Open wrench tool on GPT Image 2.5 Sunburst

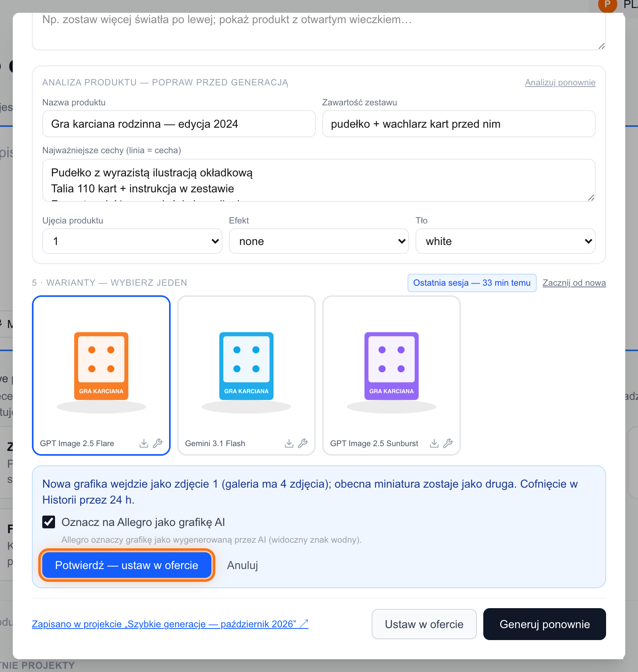[448, 443]
